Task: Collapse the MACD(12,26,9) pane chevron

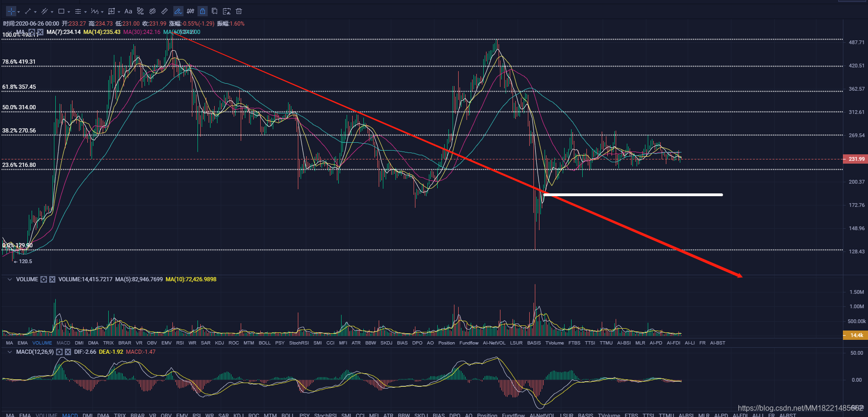Action: pyautogui.click(x=9, y=352)
